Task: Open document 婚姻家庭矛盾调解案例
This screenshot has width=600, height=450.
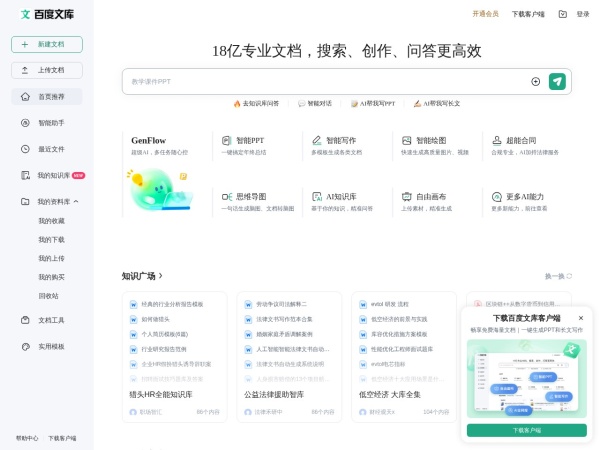Action: (x=284, y=334)
